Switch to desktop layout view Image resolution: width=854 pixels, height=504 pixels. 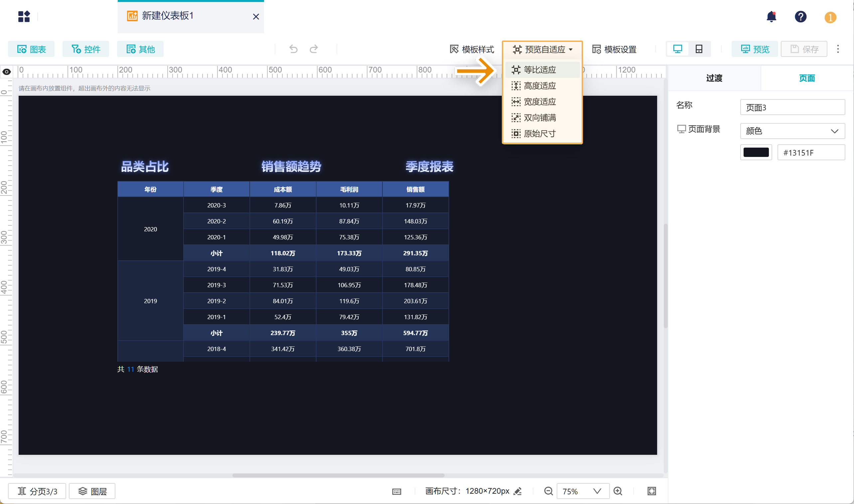(677, 49)
